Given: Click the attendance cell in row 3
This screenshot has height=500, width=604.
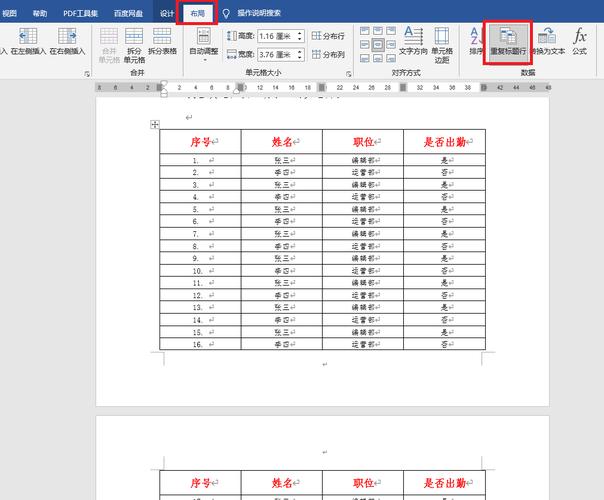Looking at the screenshot, I should (x=445, y=185).
